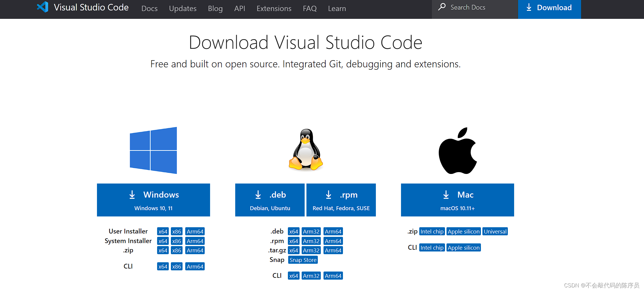Click the Linux Tux penguin image
This screenshot has width=644, height=291.
(306, 149)
